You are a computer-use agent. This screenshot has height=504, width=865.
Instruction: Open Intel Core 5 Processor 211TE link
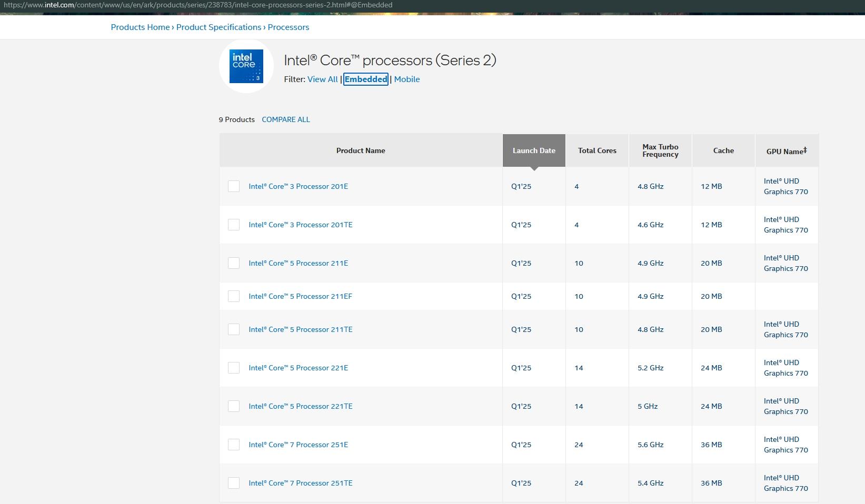[300, 329]
